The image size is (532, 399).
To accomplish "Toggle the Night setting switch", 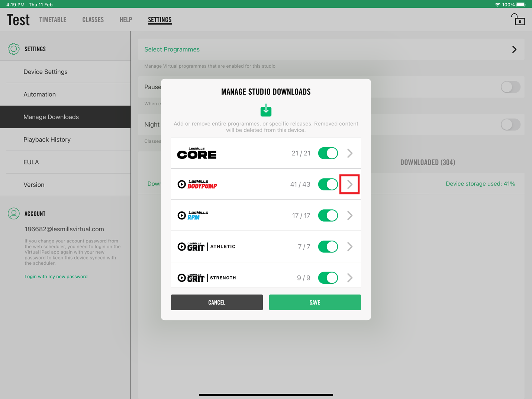I will (x=510, y=125).
